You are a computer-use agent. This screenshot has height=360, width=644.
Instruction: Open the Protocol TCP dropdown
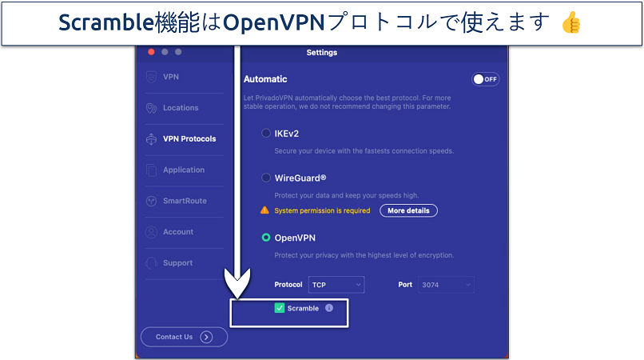click(336, 284)
